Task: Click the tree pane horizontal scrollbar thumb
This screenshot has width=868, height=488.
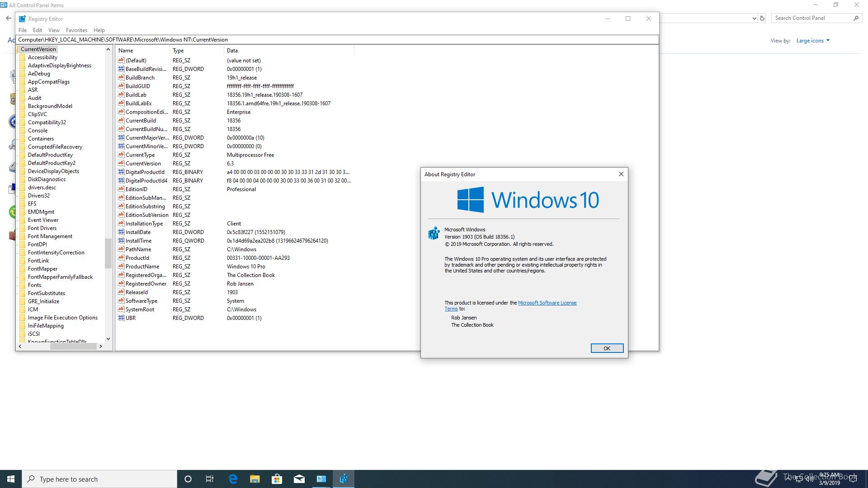Action: click(x=73, y=347)
